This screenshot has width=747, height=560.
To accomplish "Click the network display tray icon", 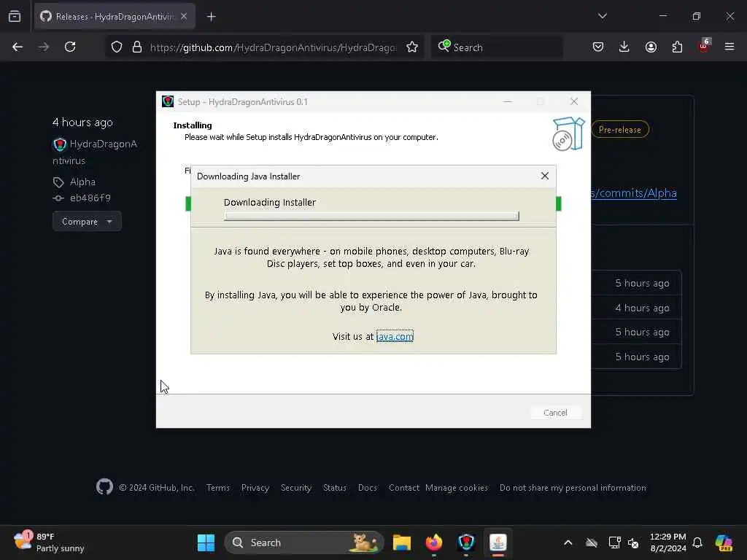I will click(614, 542).
